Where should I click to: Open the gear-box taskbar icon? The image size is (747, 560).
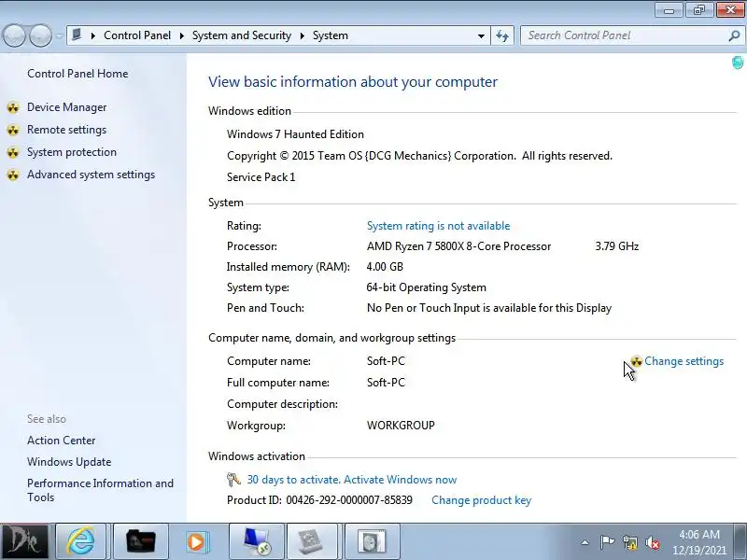pyautogui.click(x=311, y=541)
